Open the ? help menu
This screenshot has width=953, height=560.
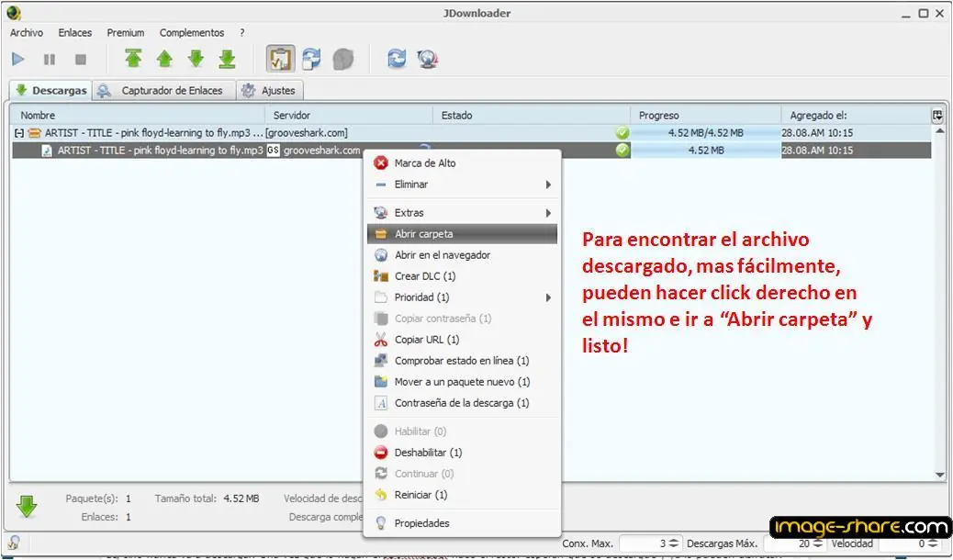coord(241,33)
